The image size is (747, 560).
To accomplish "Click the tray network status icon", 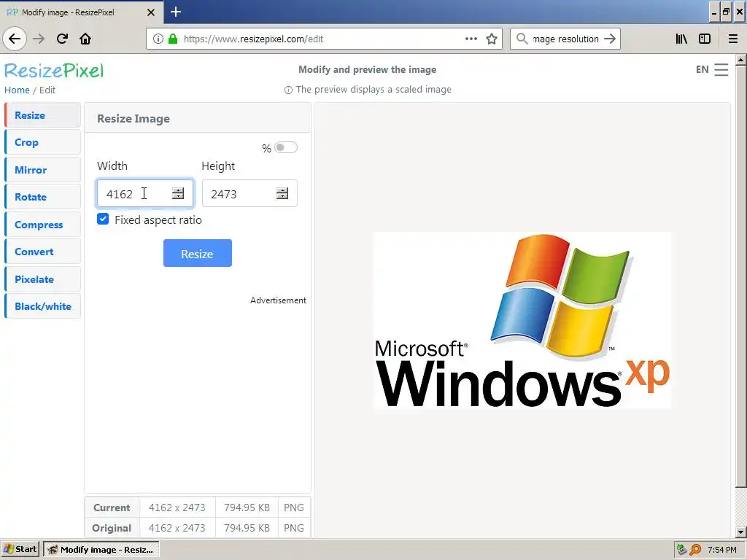I will point(682,550).
